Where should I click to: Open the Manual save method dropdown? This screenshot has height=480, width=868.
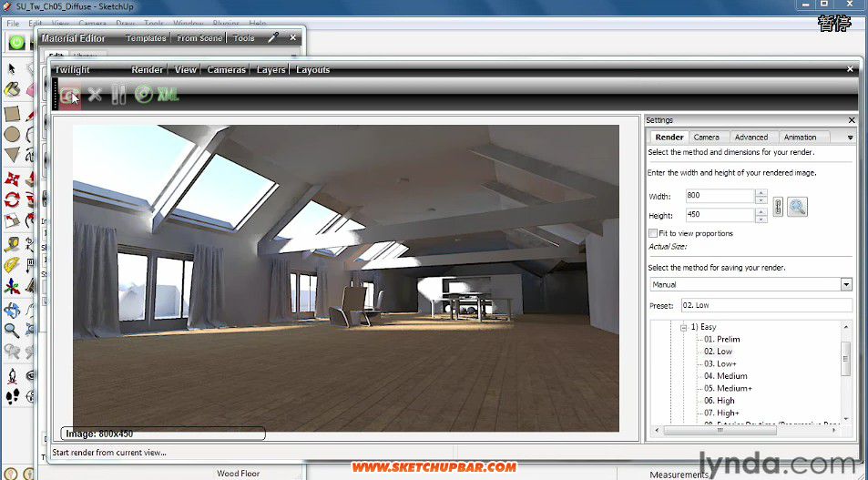(x=846, y=284)
